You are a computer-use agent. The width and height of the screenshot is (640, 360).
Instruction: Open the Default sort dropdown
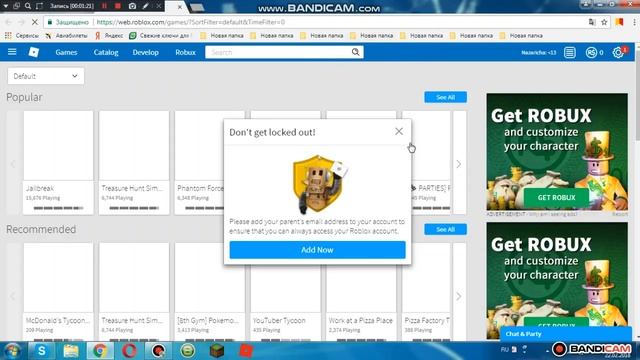pos(46,76)
